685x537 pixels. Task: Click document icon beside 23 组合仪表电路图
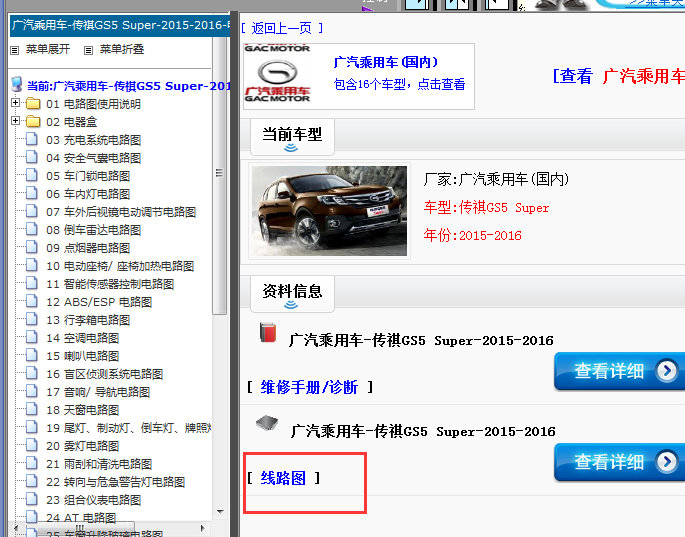[31, 499]
